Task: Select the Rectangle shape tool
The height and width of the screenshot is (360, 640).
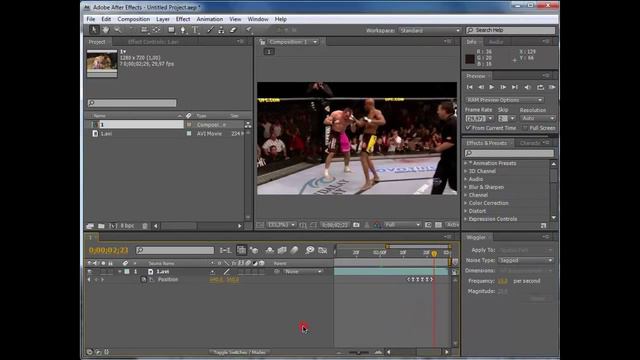Action: coord(171,30)
